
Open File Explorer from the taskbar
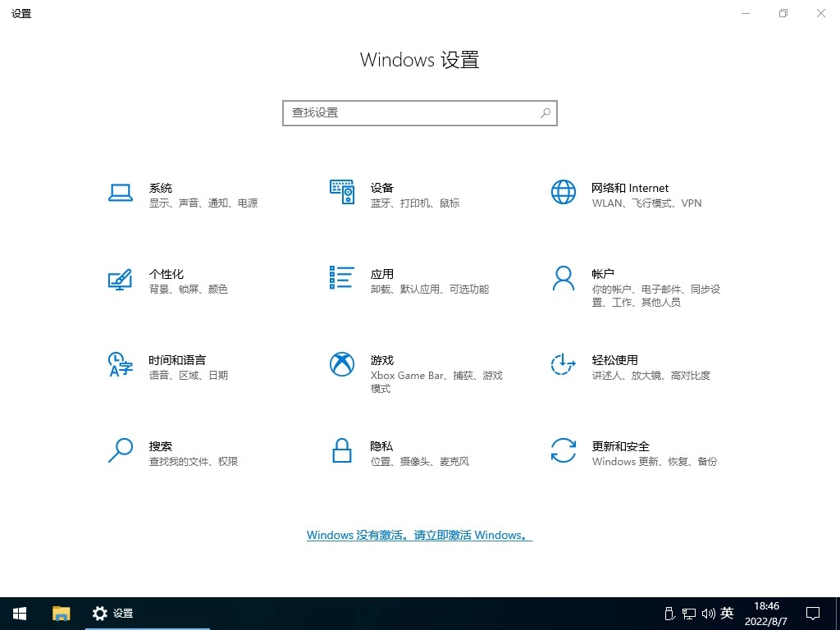pos(61,613)
